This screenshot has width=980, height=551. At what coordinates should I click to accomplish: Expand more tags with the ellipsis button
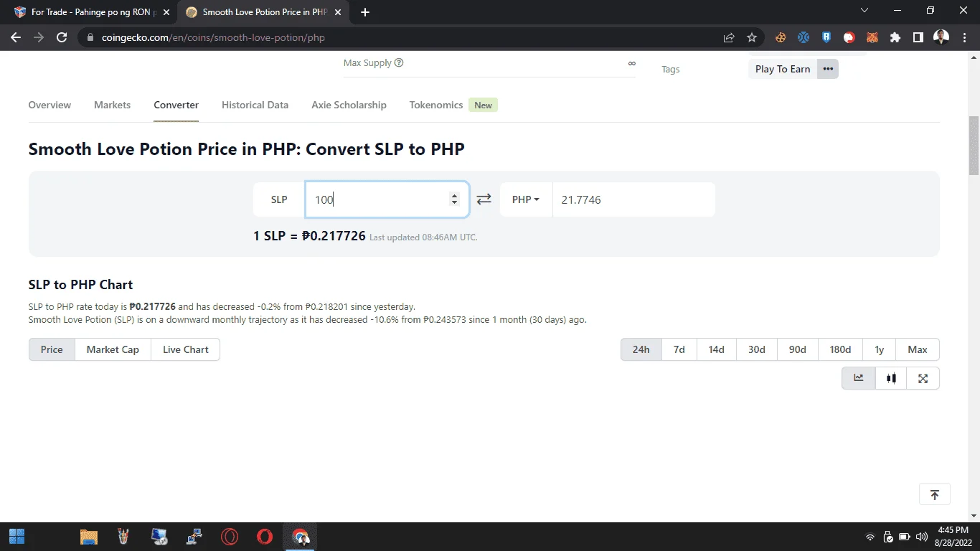coord(828,69)
